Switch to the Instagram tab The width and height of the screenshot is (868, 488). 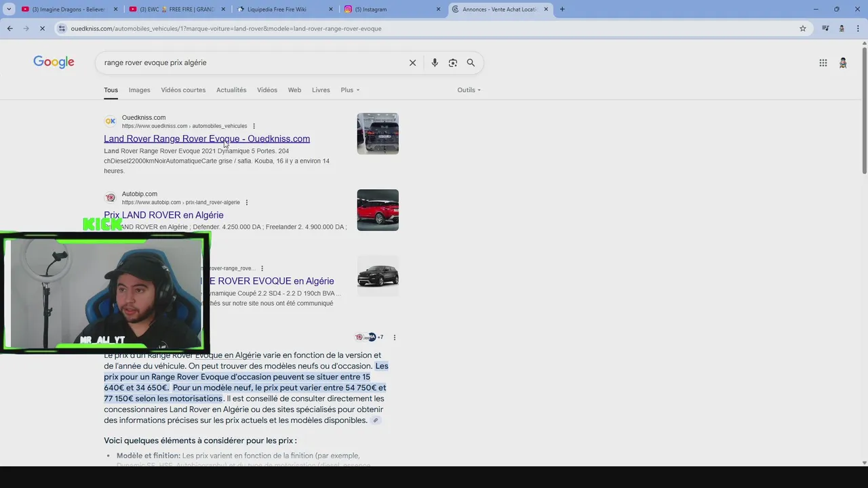tap(393, 9)
